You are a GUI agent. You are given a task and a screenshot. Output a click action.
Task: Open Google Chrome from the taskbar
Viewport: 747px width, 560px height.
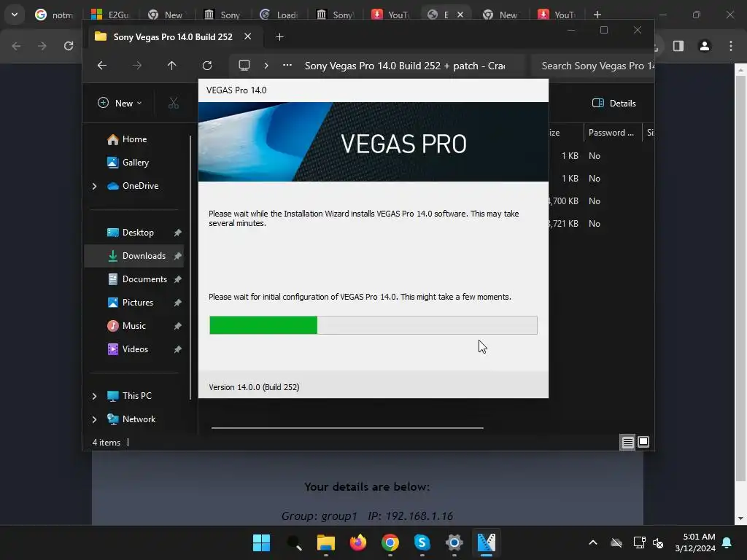[x=390, y=542]
